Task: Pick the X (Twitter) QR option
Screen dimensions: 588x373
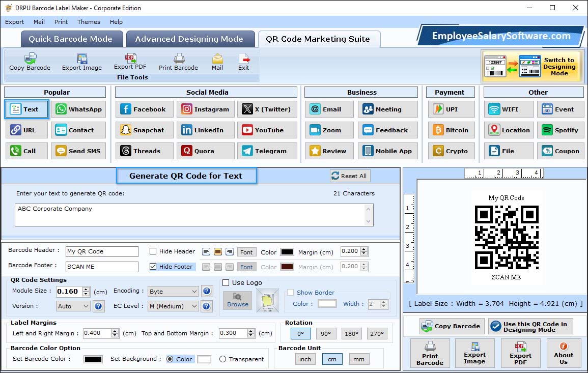Action: click(267, 109)
